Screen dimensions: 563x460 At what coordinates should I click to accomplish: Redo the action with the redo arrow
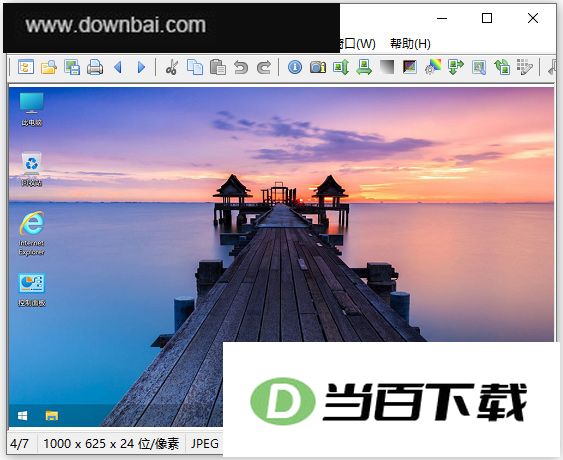pyautogui.click(x=264, y=67)
